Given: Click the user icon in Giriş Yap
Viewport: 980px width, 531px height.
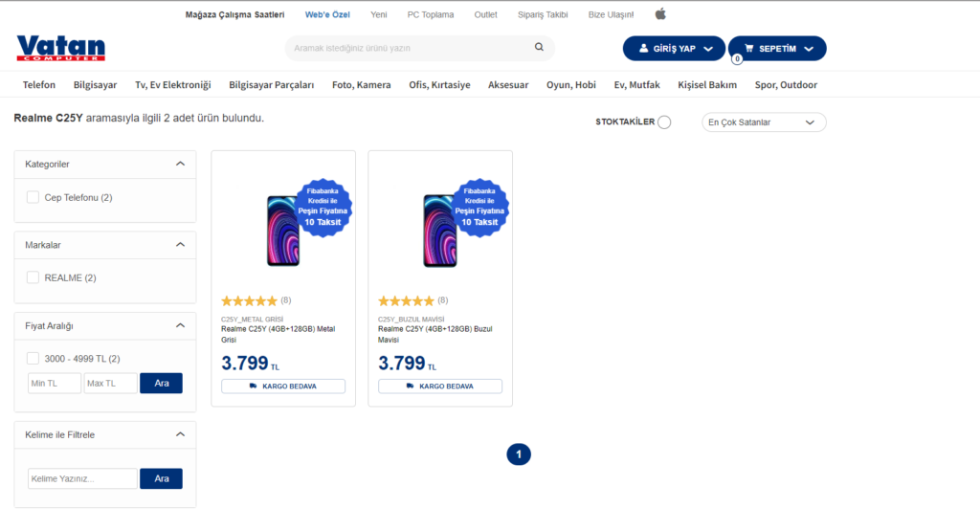Looking at the screenshot, I should tap(641, 49).
